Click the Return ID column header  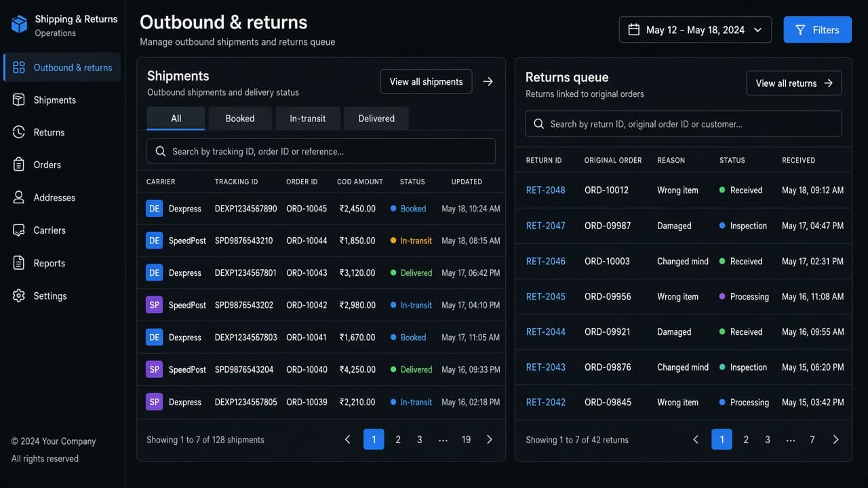(544, 160)
